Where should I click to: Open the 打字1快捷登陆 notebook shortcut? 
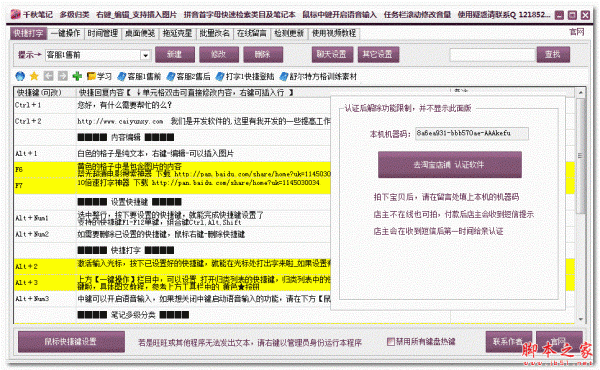click(245, 77)
